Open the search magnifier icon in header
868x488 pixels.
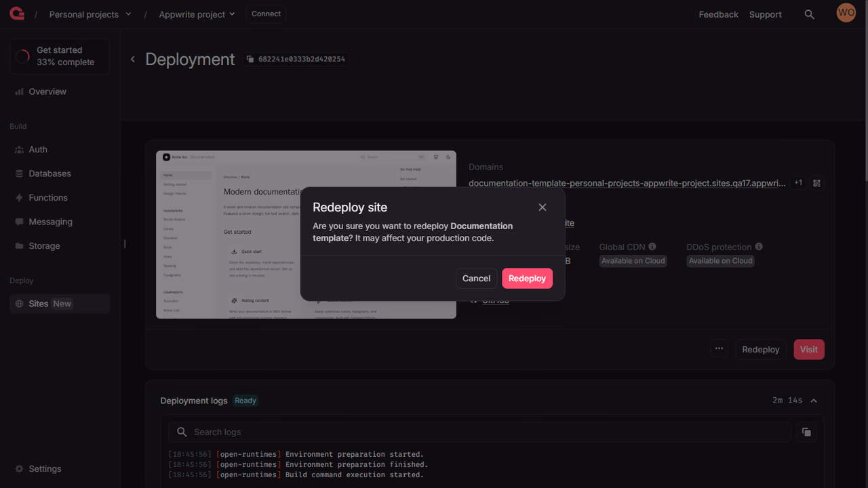(x=809, y=14)
